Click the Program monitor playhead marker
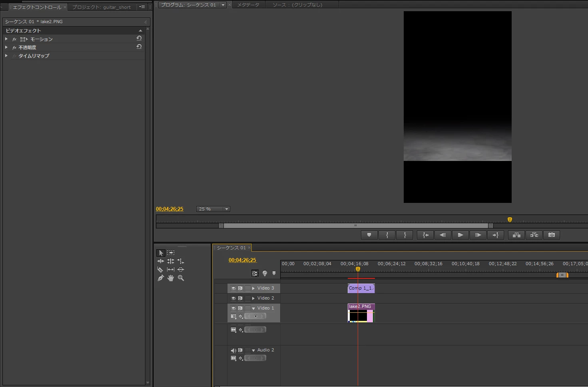Screen dimensions: 588x387 (x=510, y=220)
